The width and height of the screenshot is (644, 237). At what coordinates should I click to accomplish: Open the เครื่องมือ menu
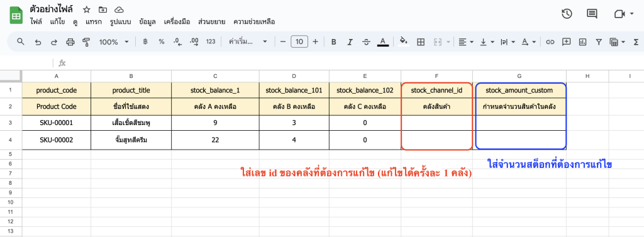pyautogui.click(x=177, y=22)
